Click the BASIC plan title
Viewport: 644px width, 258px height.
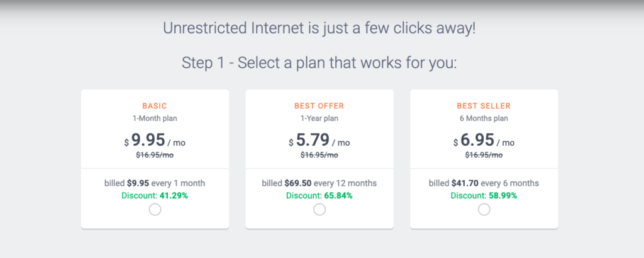(x=155, y=106)
